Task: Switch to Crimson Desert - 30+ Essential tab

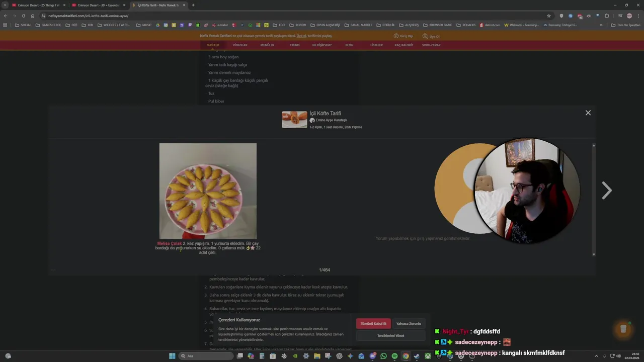Action: point(98,5)
